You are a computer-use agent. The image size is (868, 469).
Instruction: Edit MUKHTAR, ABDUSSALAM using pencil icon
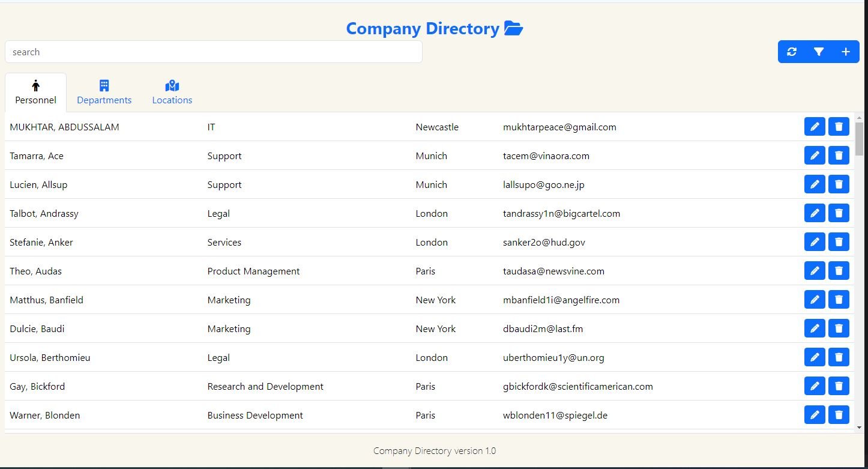click(815, 127)
